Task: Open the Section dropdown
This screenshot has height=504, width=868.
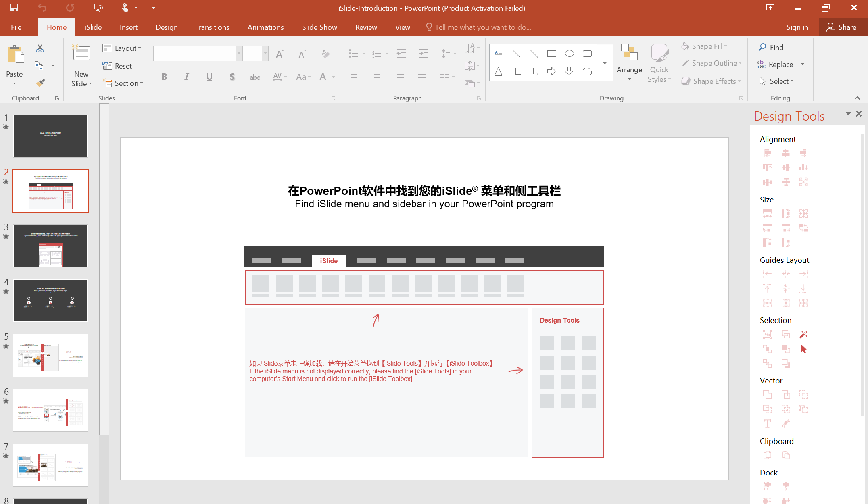Action: click(x=123, y=83)
